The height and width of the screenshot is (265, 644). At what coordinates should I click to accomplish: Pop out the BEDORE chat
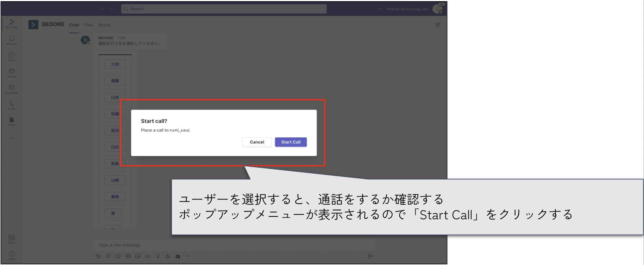tap(438, 25)
